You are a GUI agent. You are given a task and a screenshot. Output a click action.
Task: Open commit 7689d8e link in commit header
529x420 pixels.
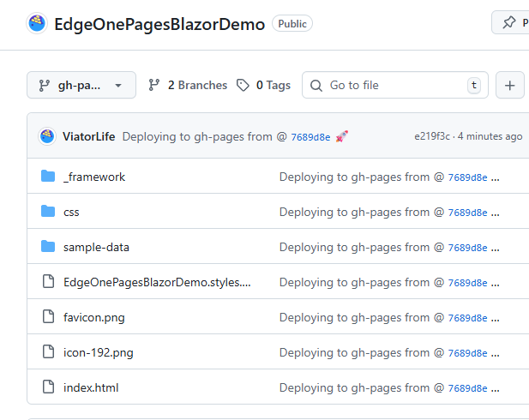tap(310, 137)
